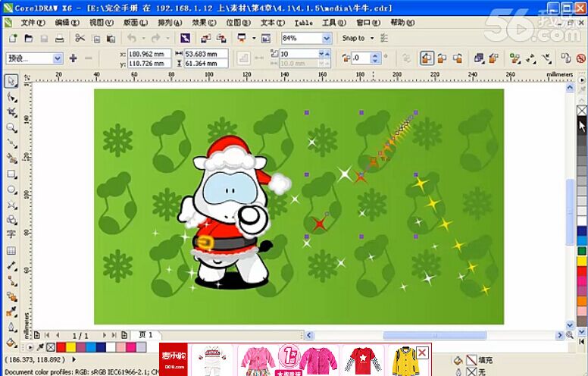Click the x position field 180.962 mm
This screenshot has width=588, height=376.
(x=149, y=54)
